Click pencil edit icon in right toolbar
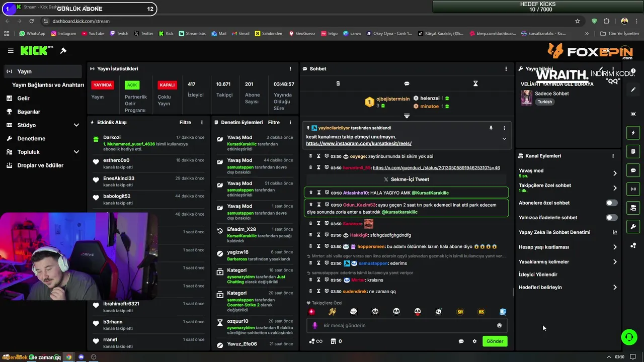644x362 pixels. 633,89
